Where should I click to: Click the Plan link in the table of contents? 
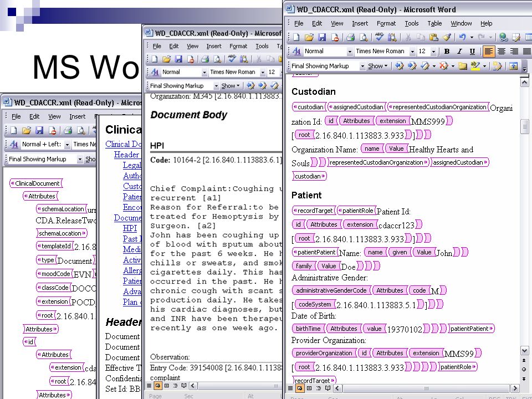click(131, 301)
